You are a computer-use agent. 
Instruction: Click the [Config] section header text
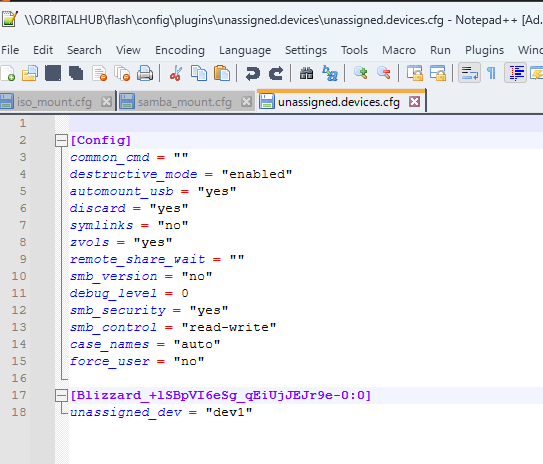[100, 140]
